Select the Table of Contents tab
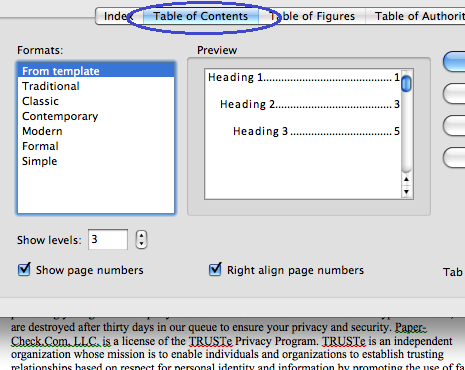The width and height of the screenshot is (465, 370). point(201,16)
